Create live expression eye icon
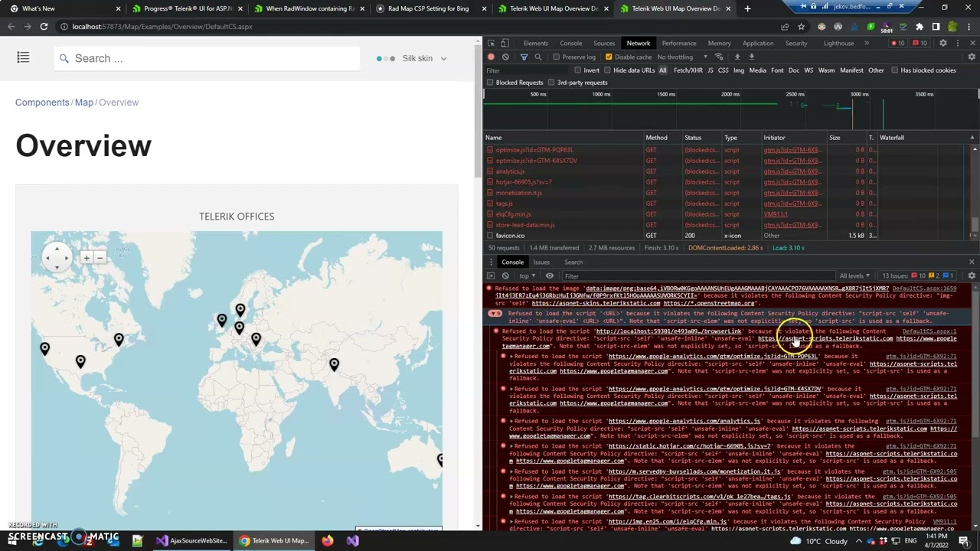Image resolution: width=980 pixels, height=551 pixels. pyautogui.click(x=550, y=275)
